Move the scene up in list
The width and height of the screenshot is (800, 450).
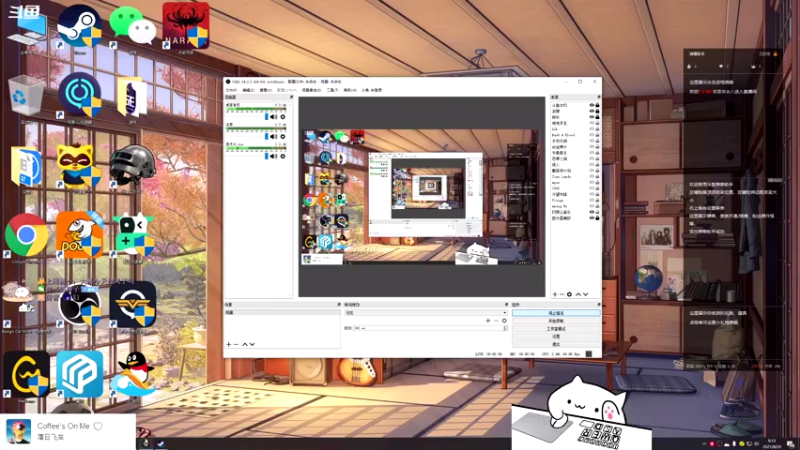[244, 344]
